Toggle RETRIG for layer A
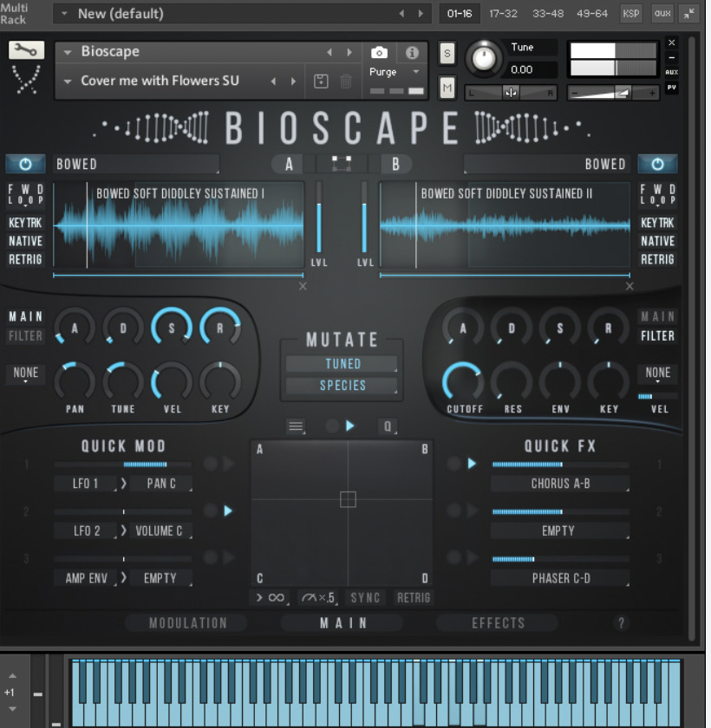 (x=25, y=259)
